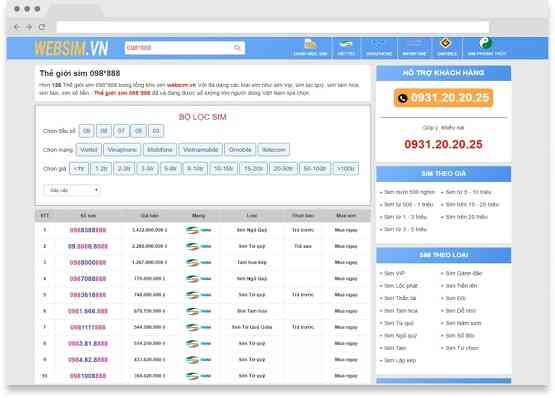This screenshot has height=398, width=555.
Task: Open Sim Lộc phát category link
Action: point(401,286)
